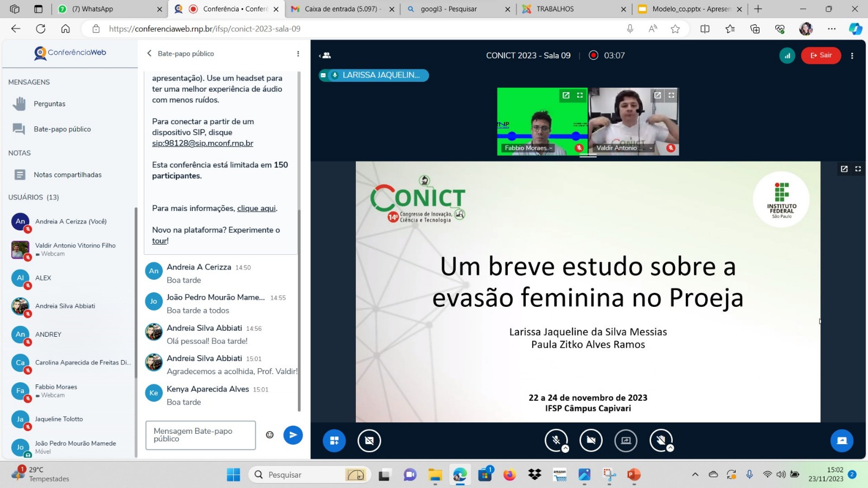Focus the Mensagem Bate-papo público field
868x488 pixels.
(x=200, y=435)
